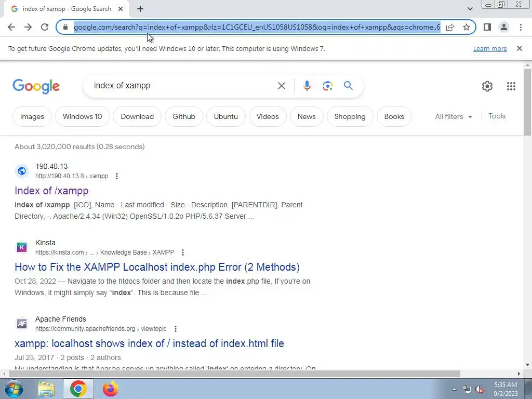Go back to the previous page

point(11,27)
